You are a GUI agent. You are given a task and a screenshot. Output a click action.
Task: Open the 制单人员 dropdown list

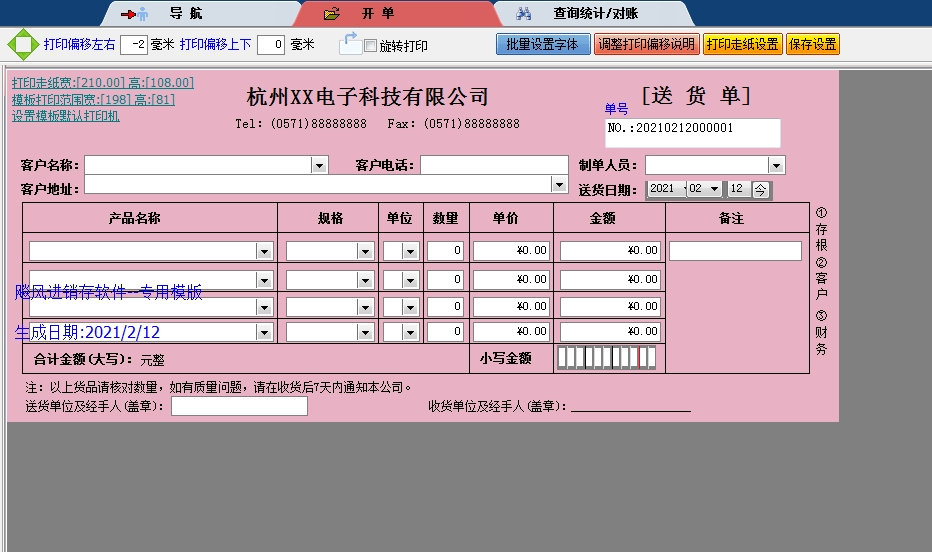[776, 165]
